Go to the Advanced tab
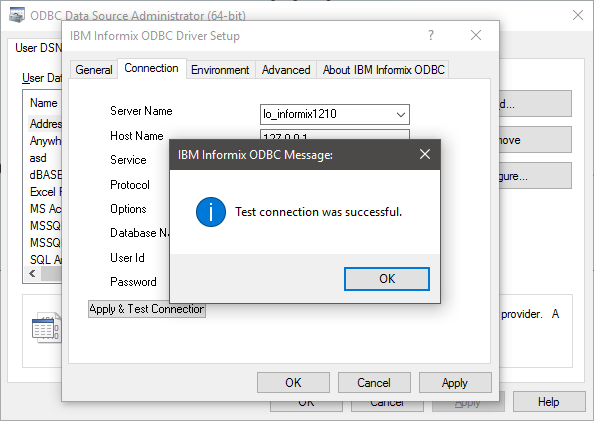This screenshot has height=421, width=594. tap(286, 70)
